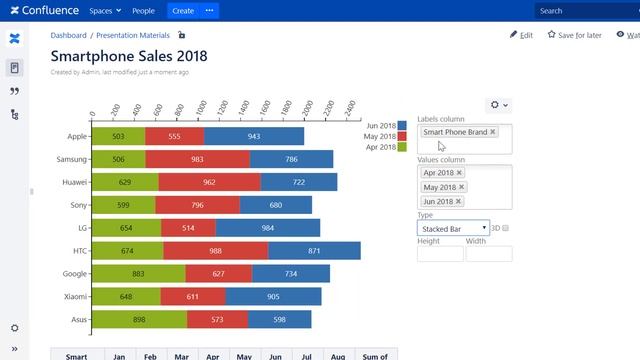Remove the Smart Phone Brand label tag
This screenshot has height=360, width=640.
(493, 132)
